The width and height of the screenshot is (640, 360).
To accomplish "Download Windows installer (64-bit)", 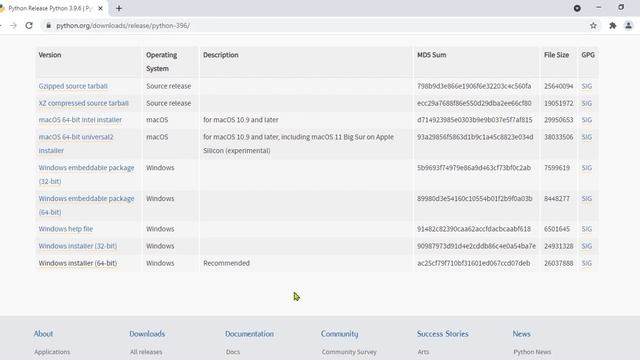I will tap(78, 263).
